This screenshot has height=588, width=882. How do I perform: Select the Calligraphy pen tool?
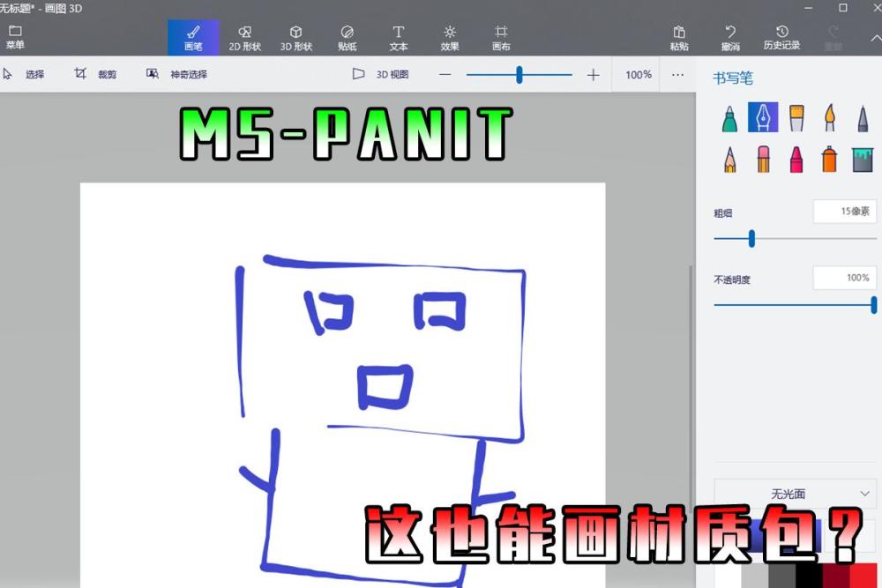point(763,117)
